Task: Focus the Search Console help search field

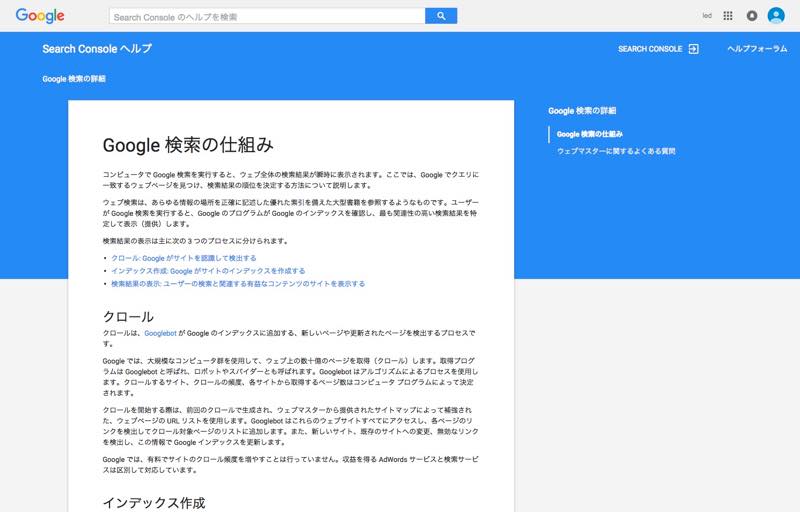Action: (267, 16)
